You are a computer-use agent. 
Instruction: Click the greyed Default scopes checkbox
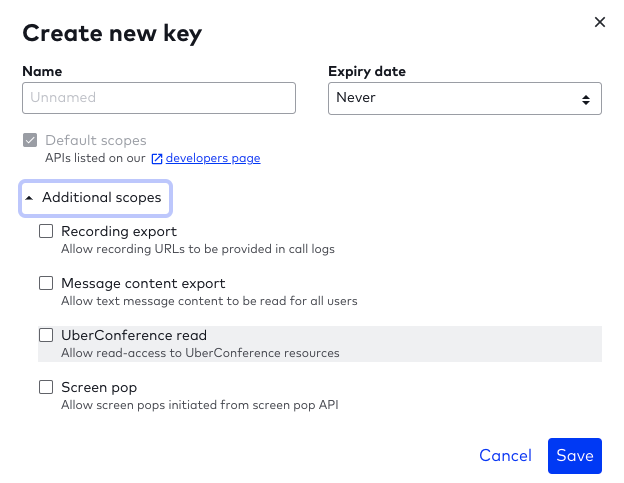[x=30, y=140]
